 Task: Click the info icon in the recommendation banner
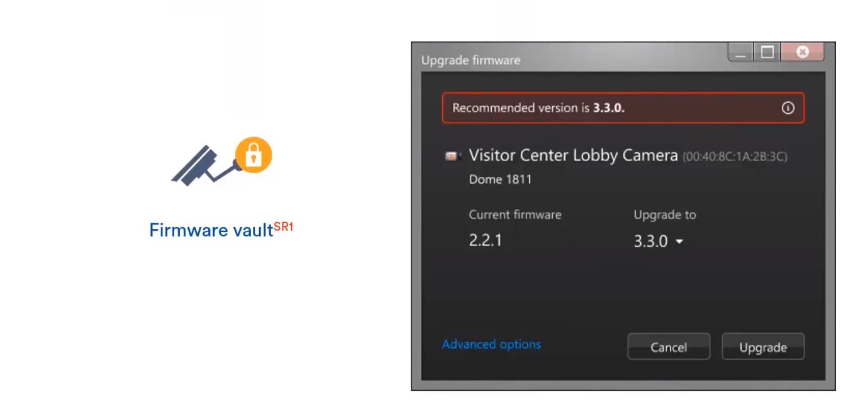tap(787, 108)
